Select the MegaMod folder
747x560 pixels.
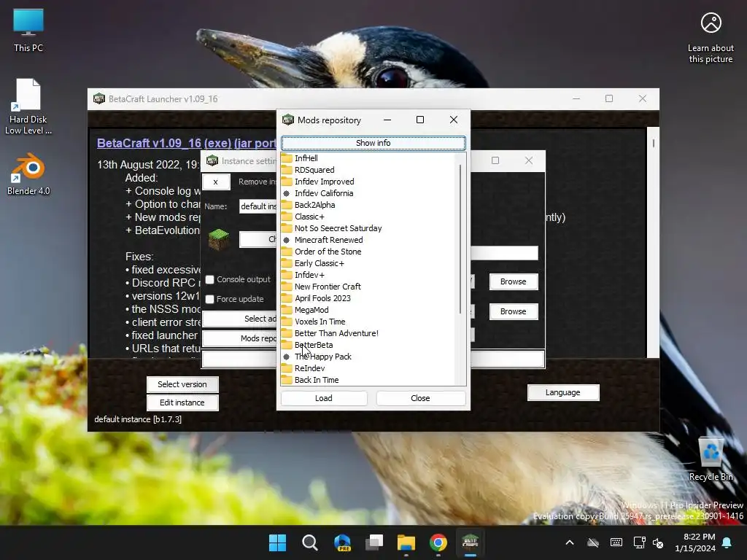[311, 310]
